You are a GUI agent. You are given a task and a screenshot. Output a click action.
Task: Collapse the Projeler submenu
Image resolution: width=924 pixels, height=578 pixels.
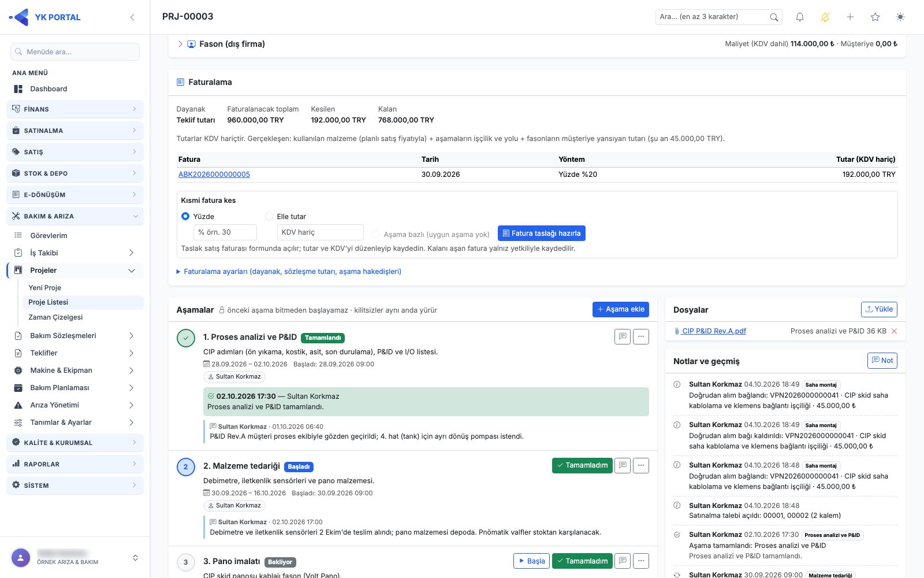pos(132,271)
